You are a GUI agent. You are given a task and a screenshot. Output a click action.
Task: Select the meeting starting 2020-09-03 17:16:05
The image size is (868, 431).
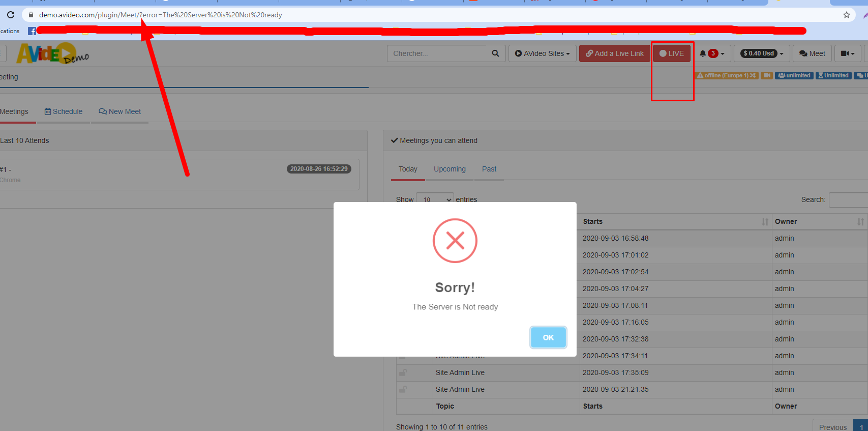click(x=615, y=322)
